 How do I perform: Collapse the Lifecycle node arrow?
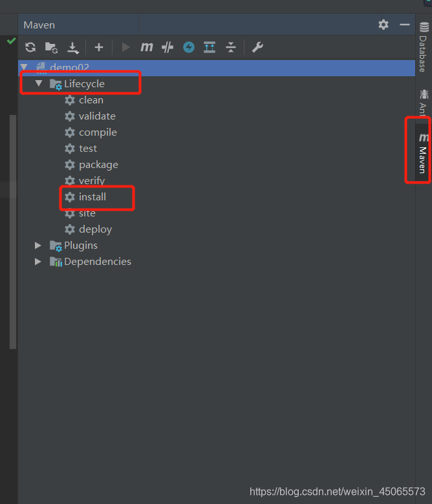pos(39,83)
